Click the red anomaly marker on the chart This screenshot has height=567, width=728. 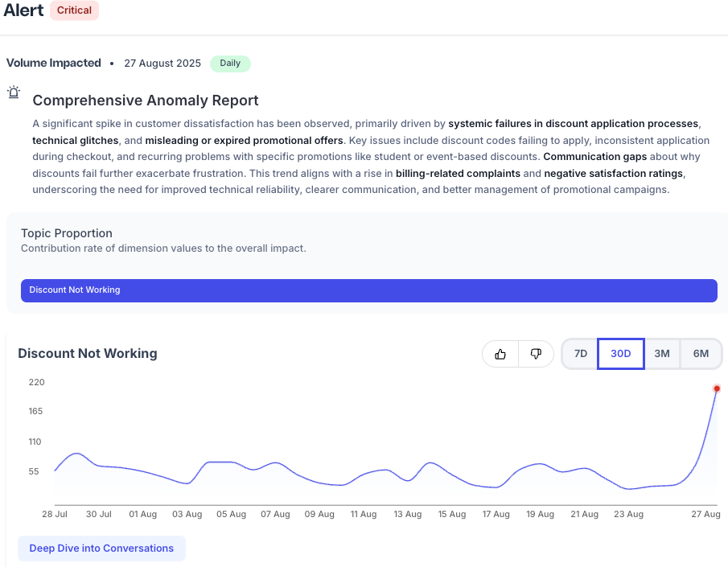(718, 388)
